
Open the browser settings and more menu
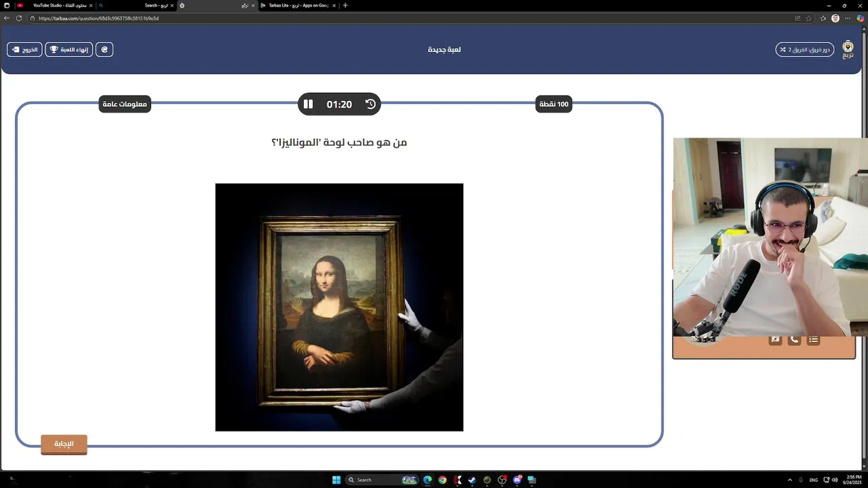click(848, 18)
